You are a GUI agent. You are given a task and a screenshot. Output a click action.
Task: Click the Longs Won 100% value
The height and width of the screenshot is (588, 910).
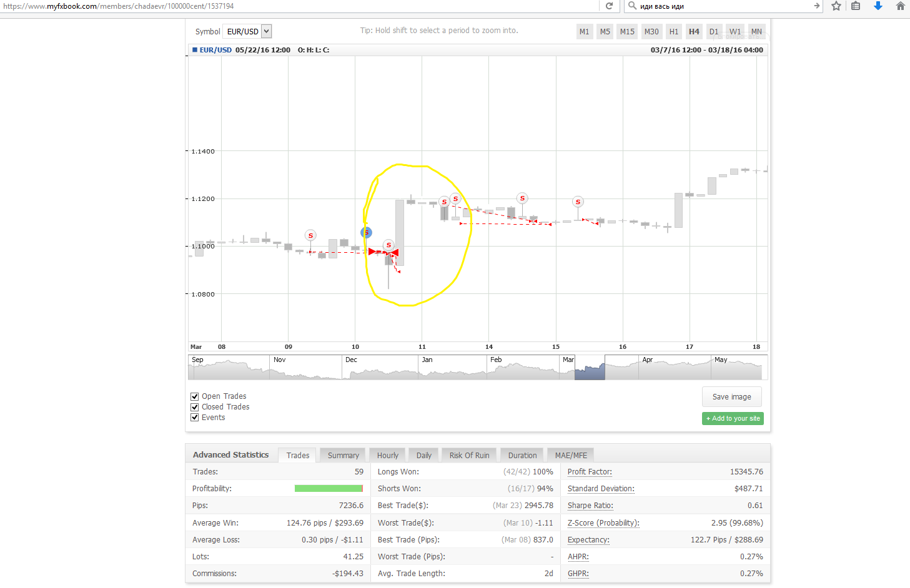click(543, 472)
